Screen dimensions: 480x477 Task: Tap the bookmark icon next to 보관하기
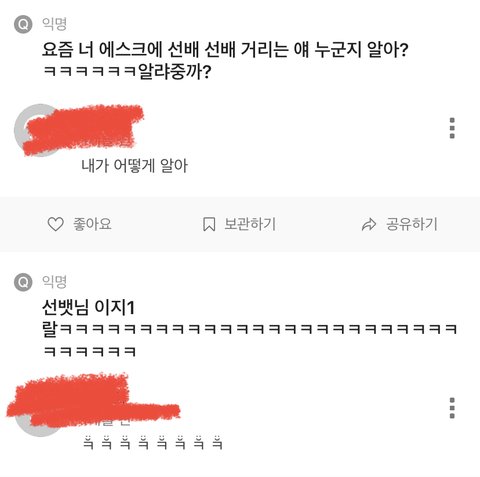tap(209, 224)
